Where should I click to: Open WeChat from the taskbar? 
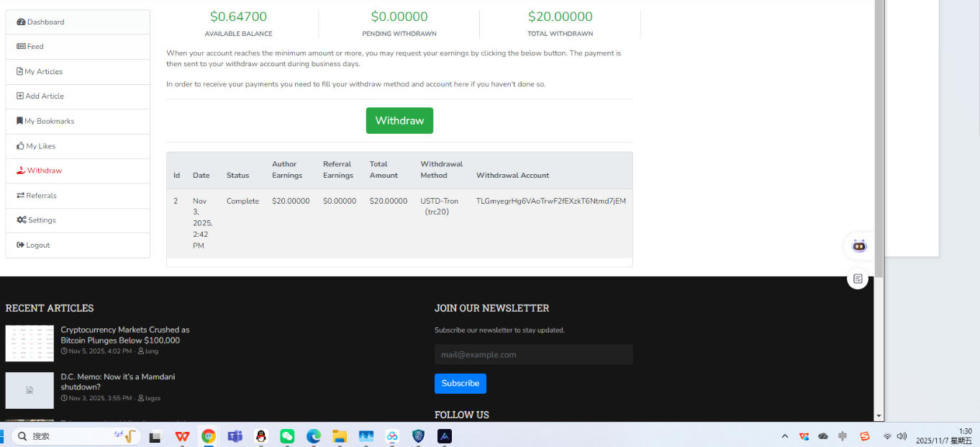(287, 436)
